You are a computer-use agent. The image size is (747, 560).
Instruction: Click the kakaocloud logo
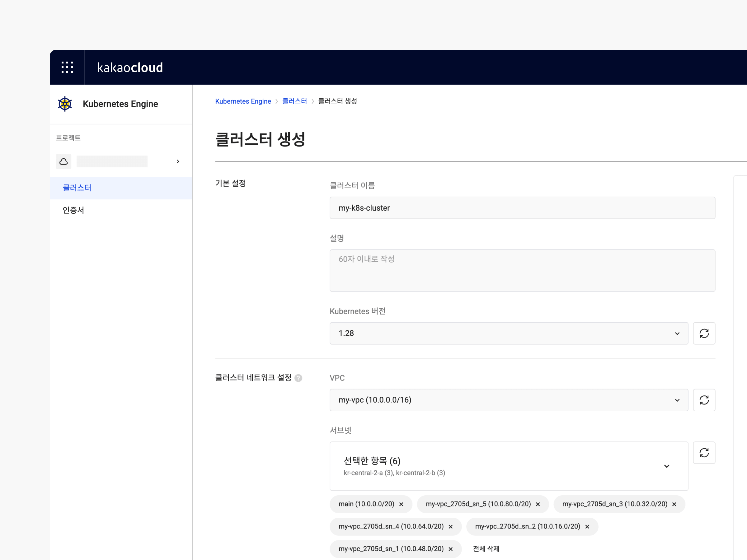130,68
